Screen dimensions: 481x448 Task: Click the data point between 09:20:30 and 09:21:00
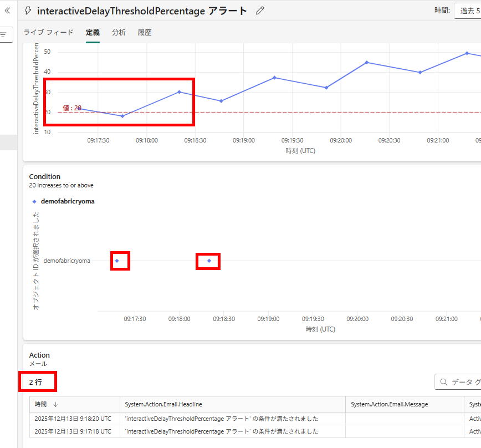click(420, 73)
